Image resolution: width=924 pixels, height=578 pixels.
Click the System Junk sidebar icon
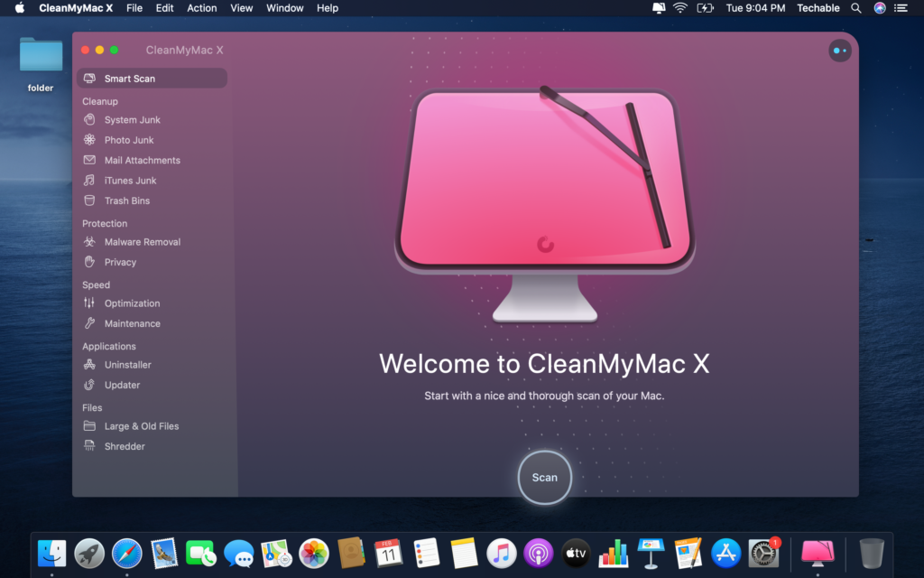(89, 119)
